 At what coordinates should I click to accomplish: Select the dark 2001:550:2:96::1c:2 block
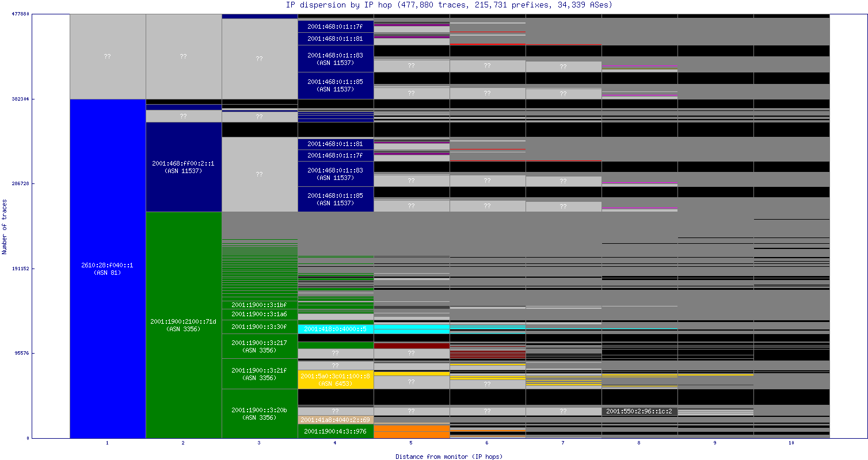639,411
